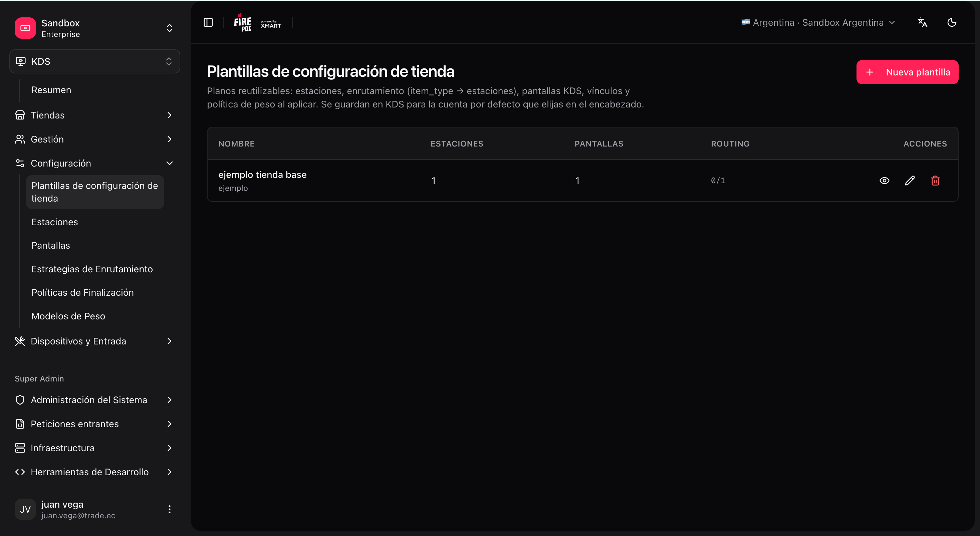Click the Nueva plantilla button

[907, 72]
